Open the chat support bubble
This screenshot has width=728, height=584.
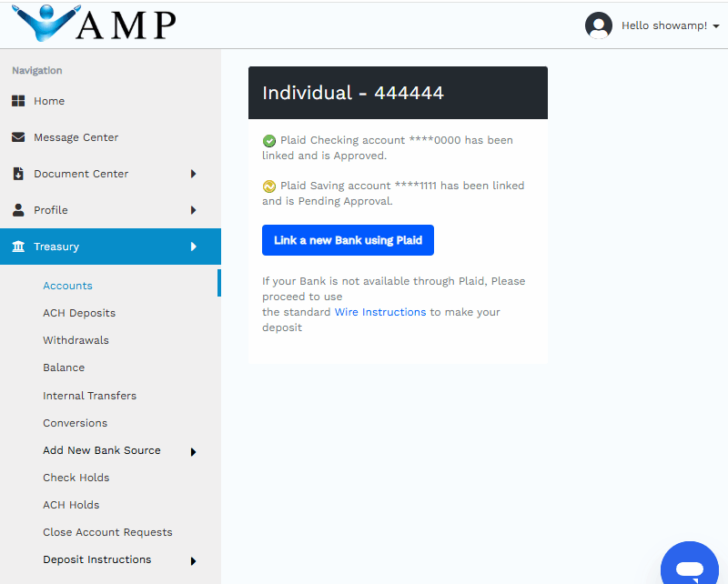690,569
